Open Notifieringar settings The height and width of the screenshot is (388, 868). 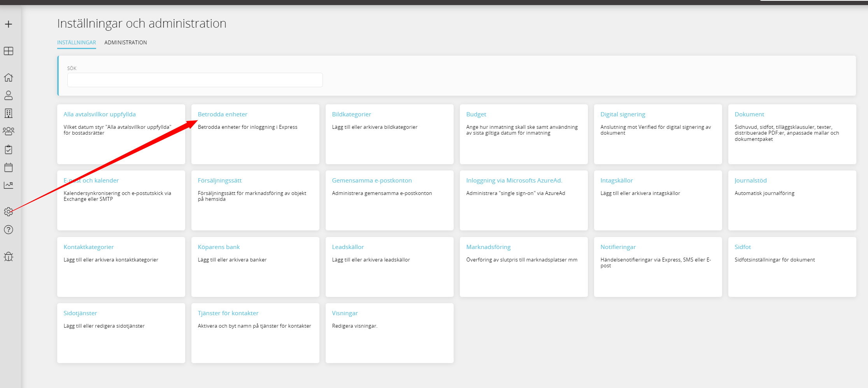click(x=618, y=247)
